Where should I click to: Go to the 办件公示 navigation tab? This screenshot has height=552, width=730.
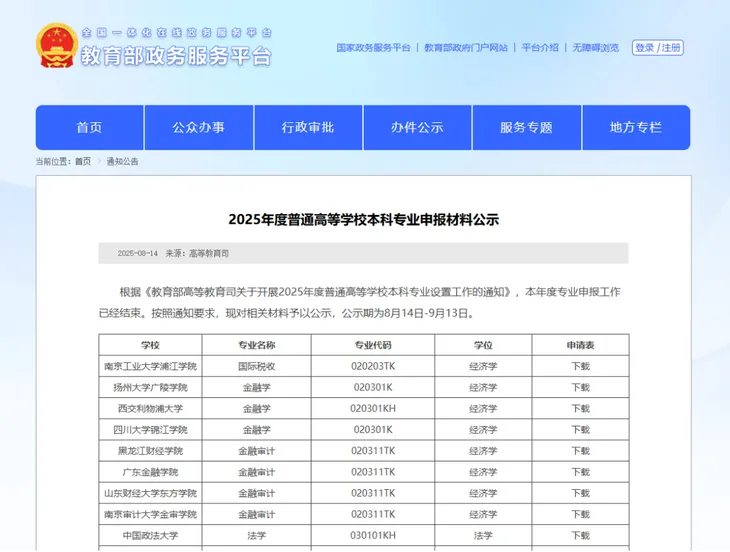pos(417,127)
